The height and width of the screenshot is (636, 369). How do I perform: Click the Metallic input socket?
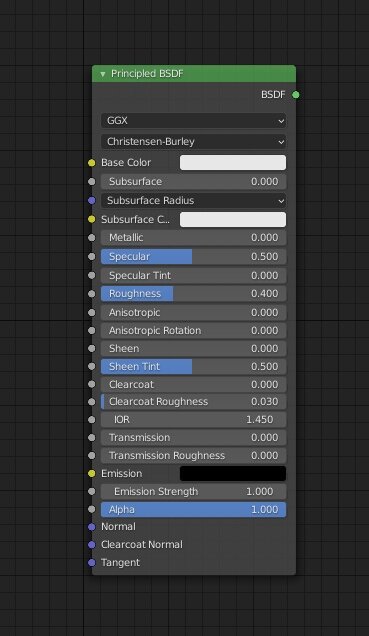click(92, 237)
